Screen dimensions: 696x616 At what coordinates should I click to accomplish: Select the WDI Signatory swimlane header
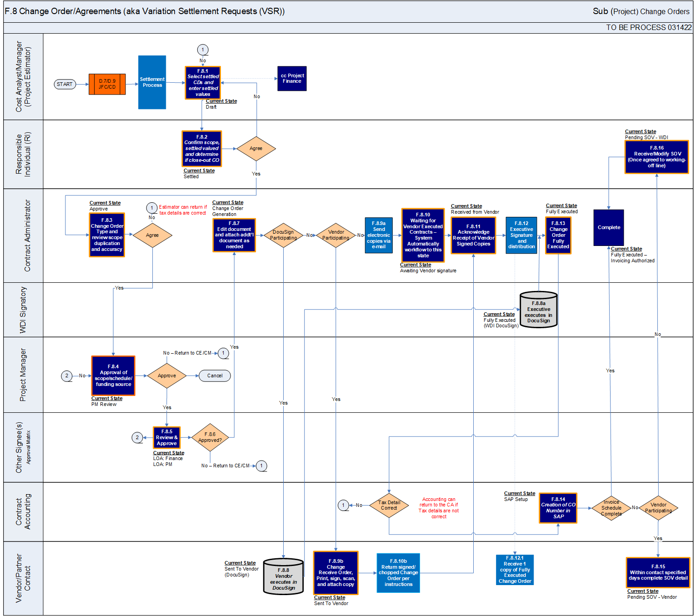(23, 310)
